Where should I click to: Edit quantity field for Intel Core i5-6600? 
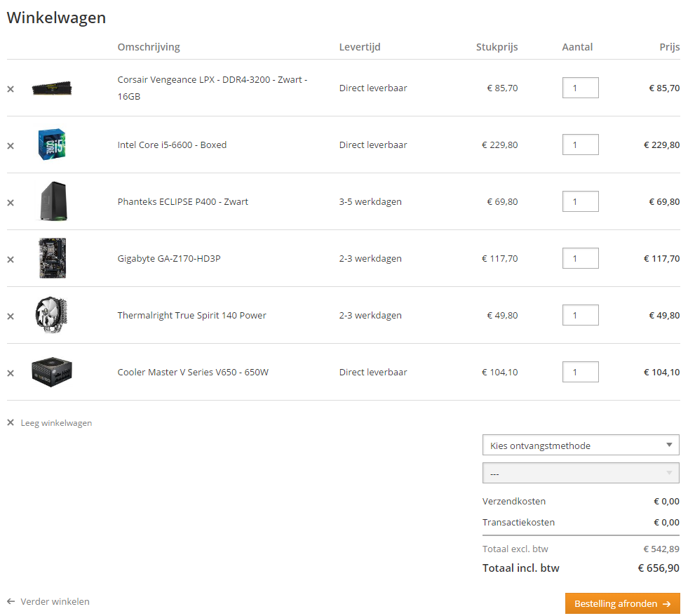tap(580, 145)
